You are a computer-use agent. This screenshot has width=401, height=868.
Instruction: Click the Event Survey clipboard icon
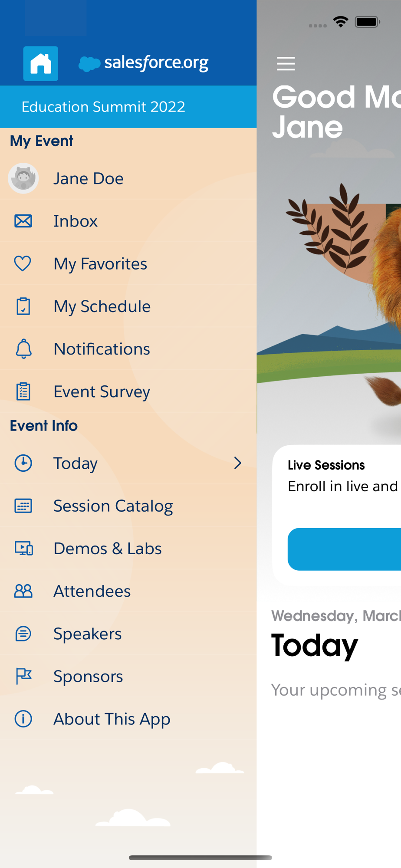(x=23, y=391)
